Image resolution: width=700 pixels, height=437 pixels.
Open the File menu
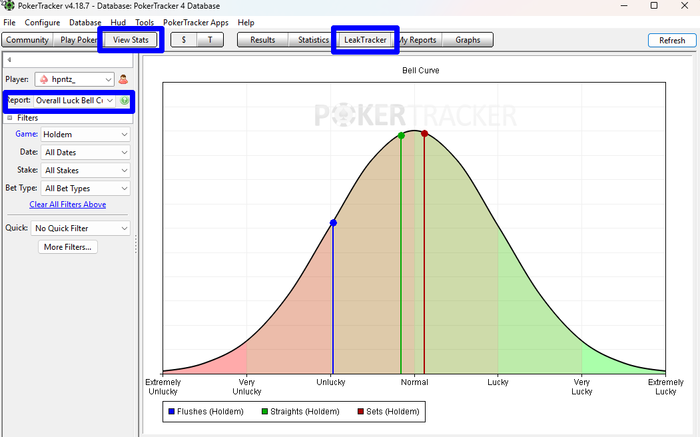pyautogui.click(x=9, y=22)
